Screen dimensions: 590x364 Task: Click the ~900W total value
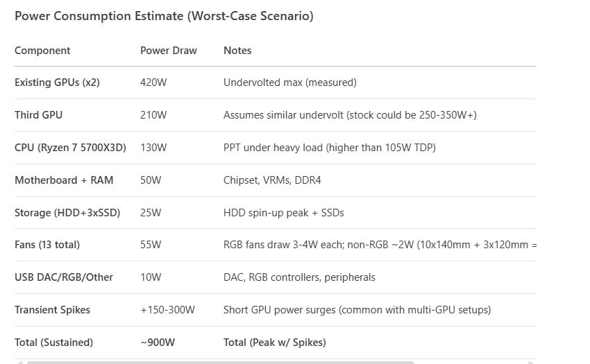(158, 343)
